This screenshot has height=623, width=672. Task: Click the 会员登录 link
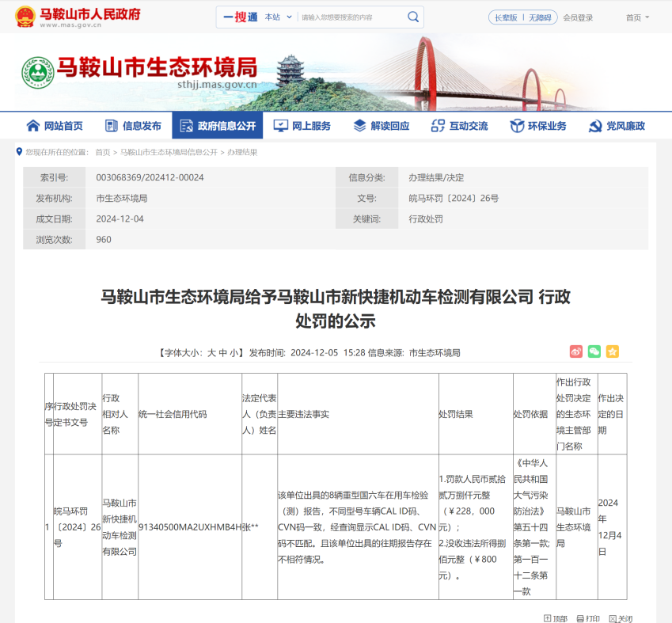(x=578, y=17)
